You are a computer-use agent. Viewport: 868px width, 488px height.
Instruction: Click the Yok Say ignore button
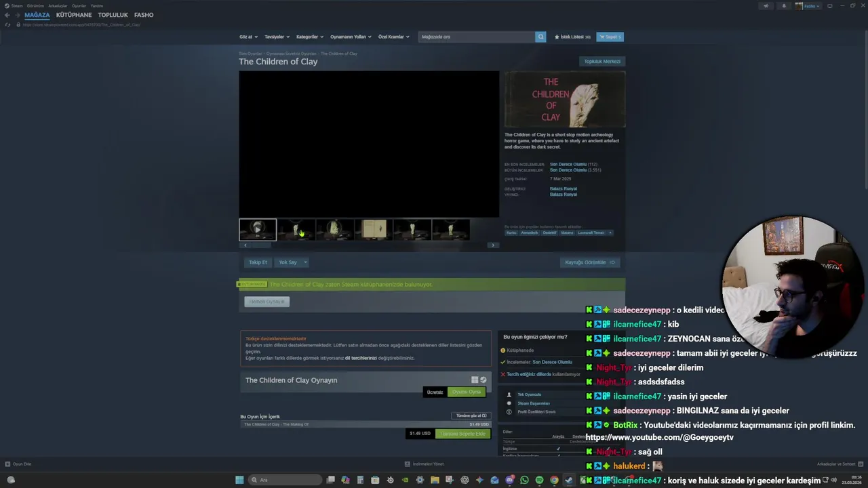coord(288,262)
